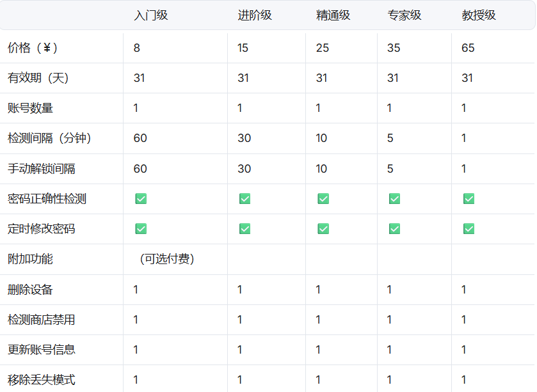Click price 8 for 入门级
Screen dimensions: 537x392
point(136,48)
